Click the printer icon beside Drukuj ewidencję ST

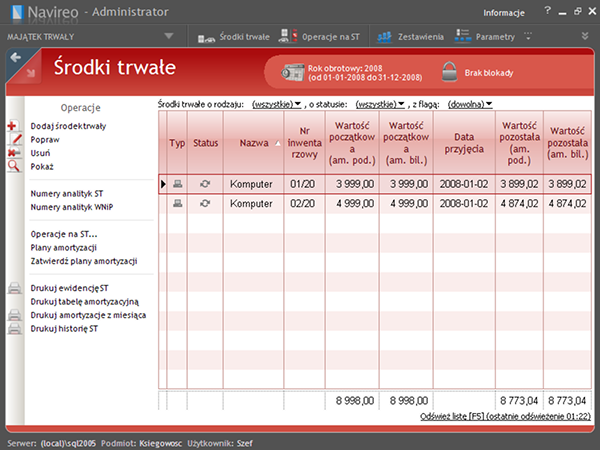(14, 288)
